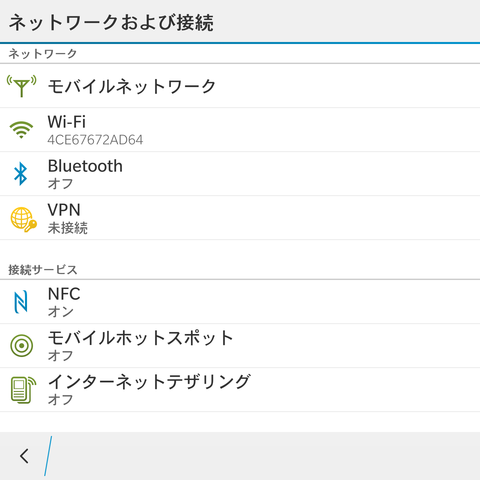Select the Wi-Fi network name 4CE67672AD64
Screen dimensions: 480x480
[95, 140]
